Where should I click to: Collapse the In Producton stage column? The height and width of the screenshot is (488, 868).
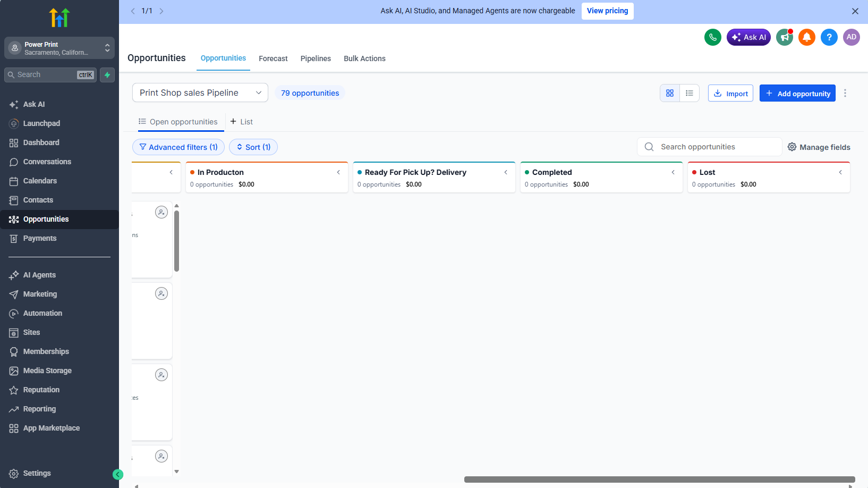[338, 172]
